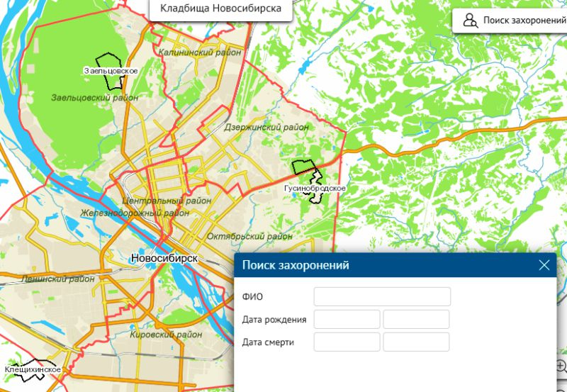Click the ФИО field label
This screenshot has width=567, height=392.
coord(252,297)
